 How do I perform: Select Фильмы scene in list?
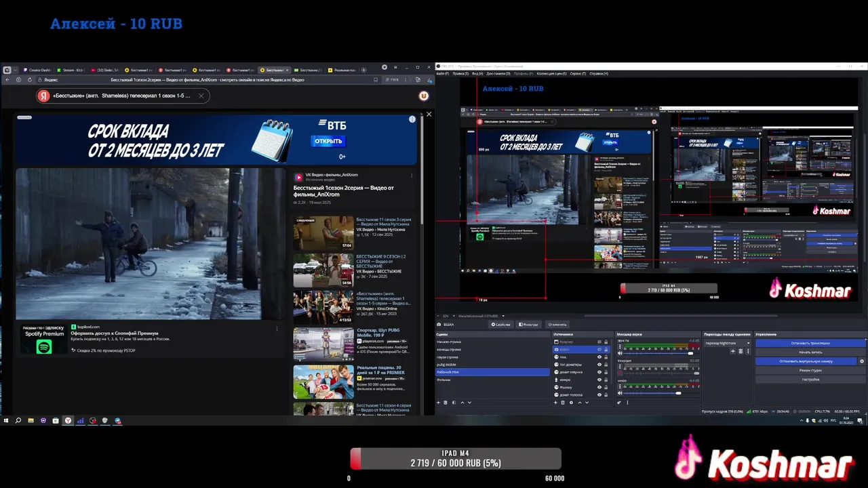pyautogui.click(x=492, y=380)
